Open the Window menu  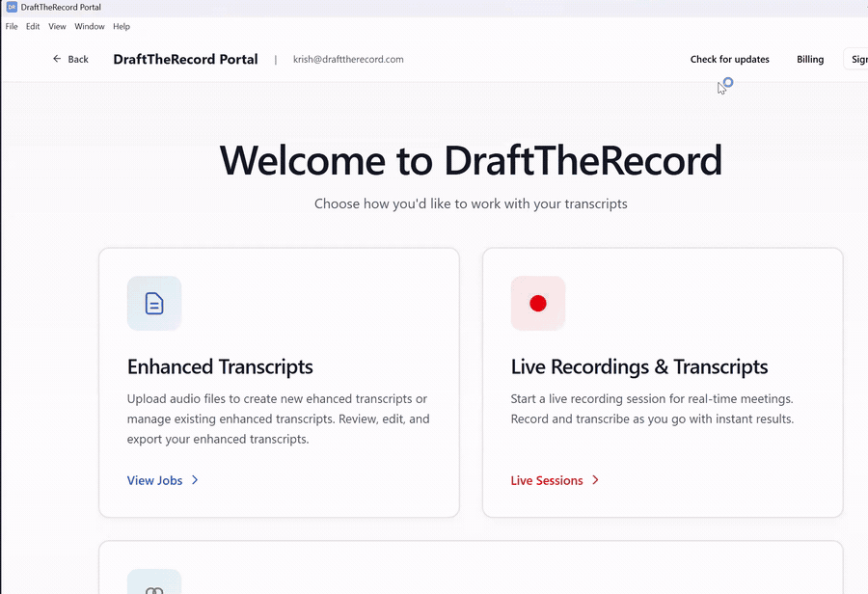pyautogui.click(x=89, y=27)
